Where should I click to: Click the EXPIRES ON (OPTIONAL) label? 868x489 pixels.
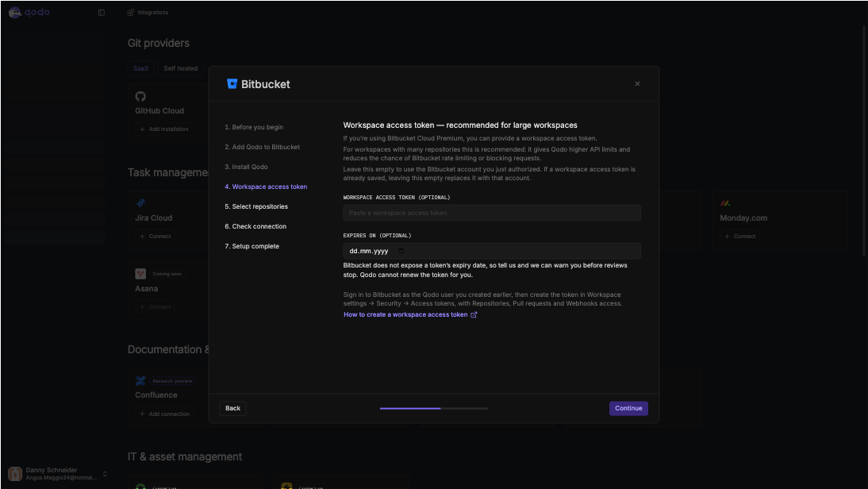coord(377,235)
